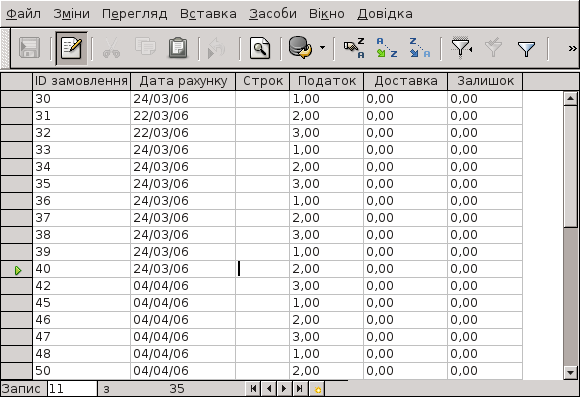Click the Copy icon
This screenshot has width=580, height=397.
[x=145, y=47]
